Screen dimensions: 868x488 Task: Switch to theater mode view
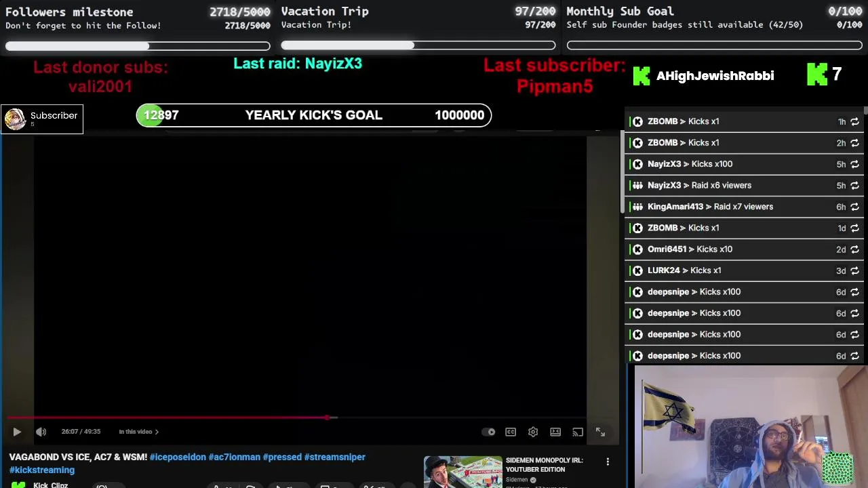point(555,432)
